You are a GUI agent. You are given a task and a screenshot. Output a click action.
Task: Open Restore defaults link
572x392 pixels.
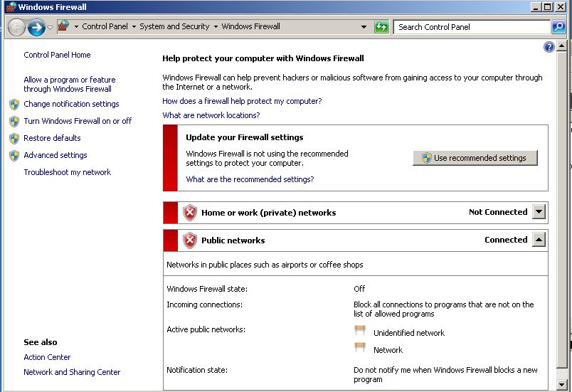point(52,138)
